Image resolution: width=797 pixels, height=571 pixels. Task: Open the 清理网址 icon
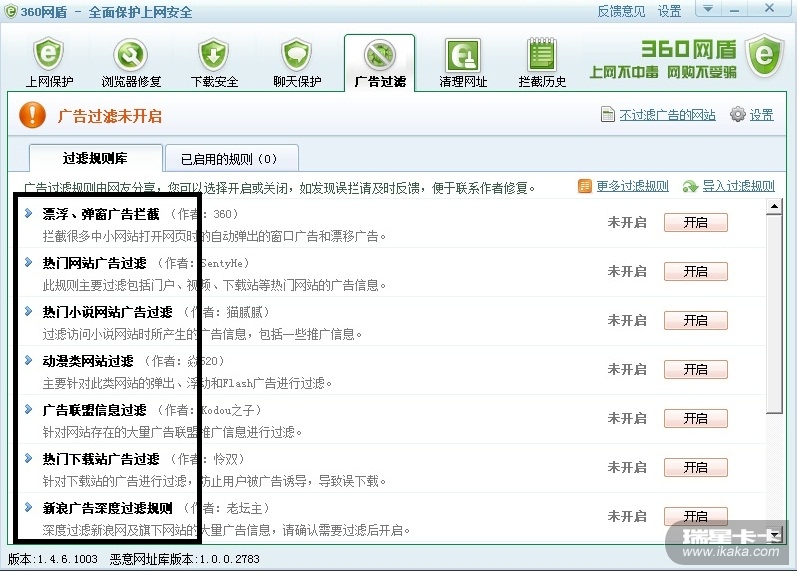(x=463, y=55)
